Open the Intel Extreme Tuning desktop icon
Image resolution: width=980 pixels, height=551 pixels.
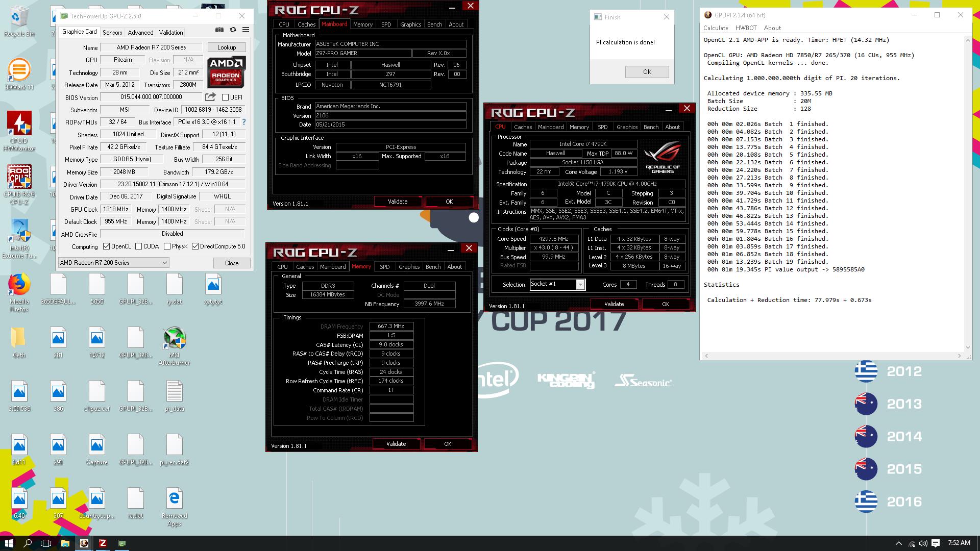19,239
